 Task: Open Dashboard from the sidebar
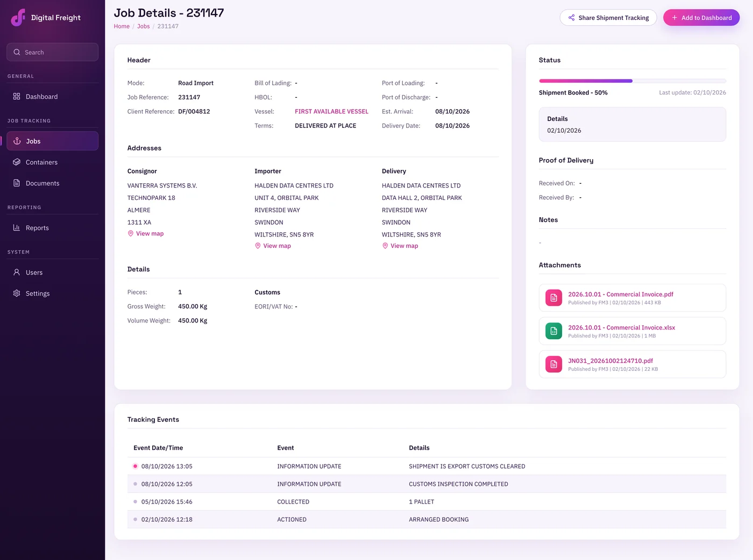(x=53, y=97)
